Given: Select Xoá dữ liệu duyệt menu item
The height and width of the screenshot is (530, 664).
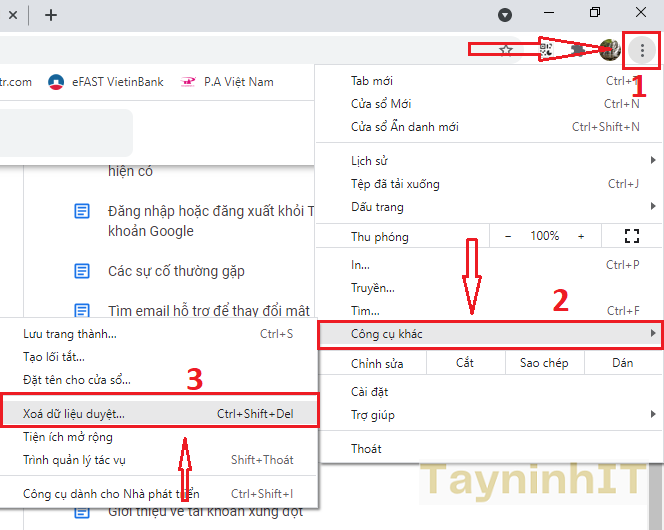Looking at the screenshot, I should click(158, 413).
